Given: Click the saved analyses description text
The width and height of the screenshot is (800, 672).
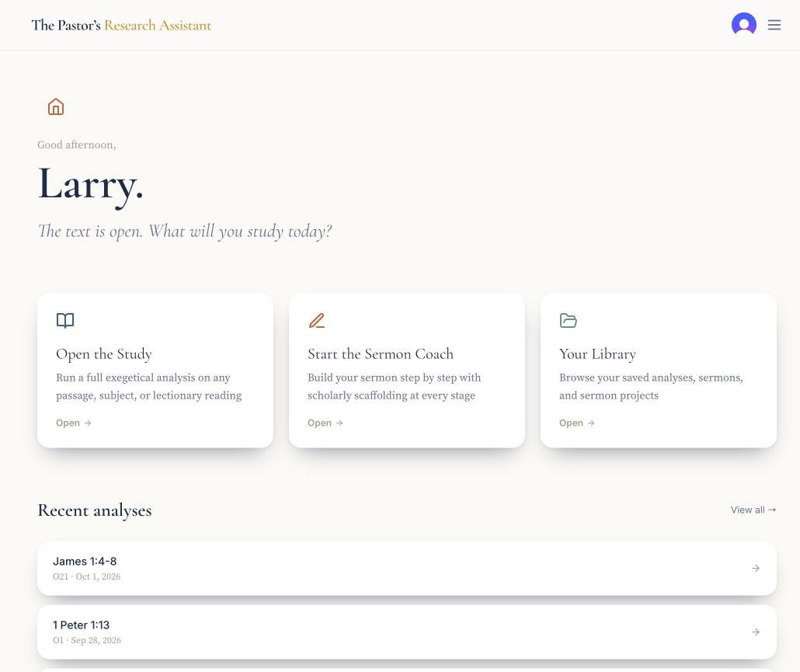Looking at the screenshot, I should (x=651, y=386).
